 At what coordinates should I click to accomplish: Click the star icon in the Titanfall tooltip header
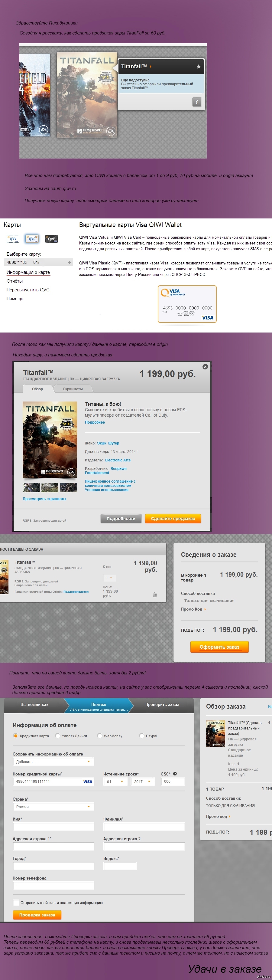coord(198,67)
